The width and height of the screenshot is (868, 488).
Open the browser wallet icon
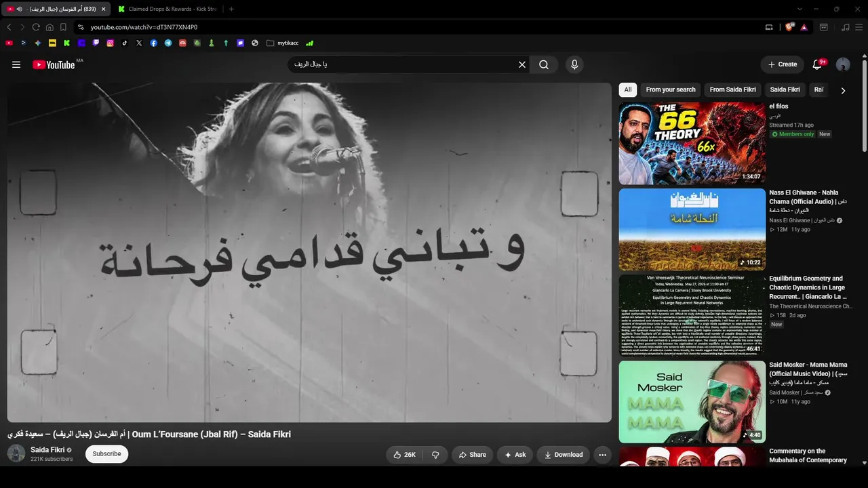click(824, 27)
